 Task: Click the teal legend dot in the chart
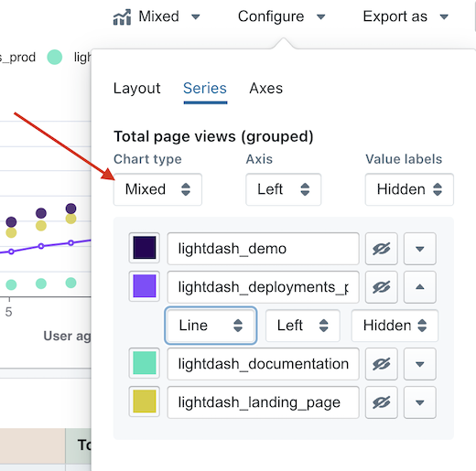55,57
